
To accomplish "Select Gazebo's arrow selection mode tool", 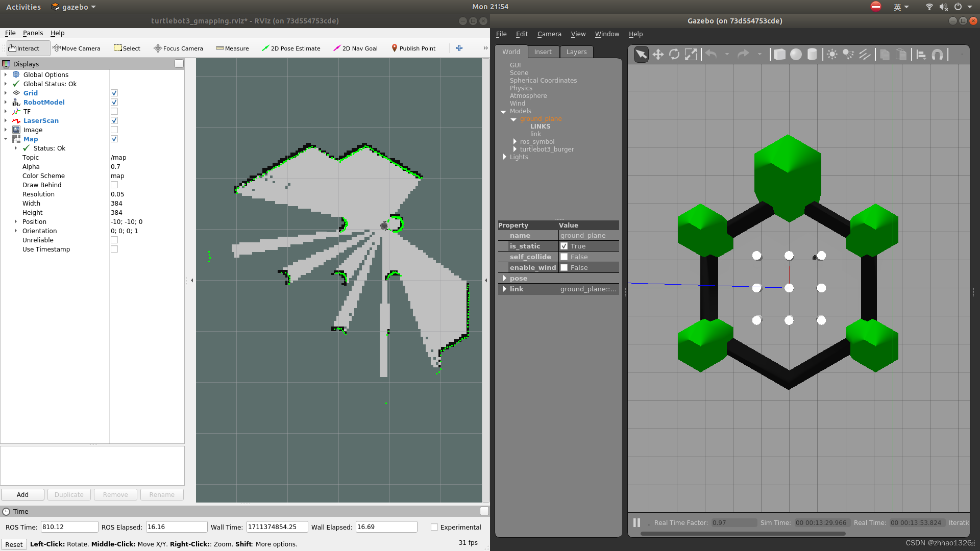I will point(641,54).
